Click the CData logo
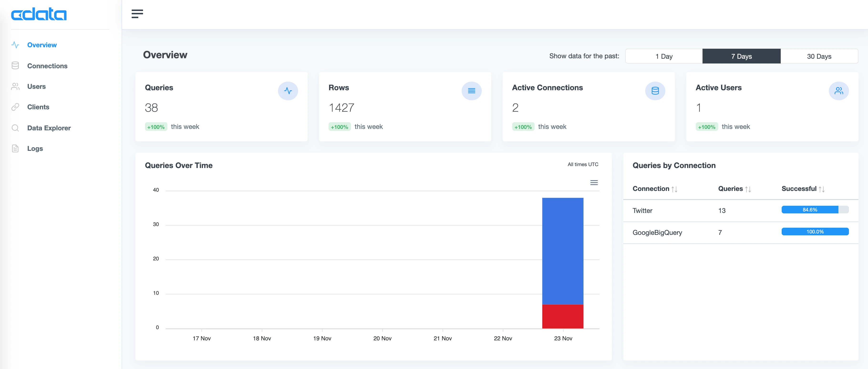Image resolution: width=868 pixels, height=369 pixels. tap(39, 14)
